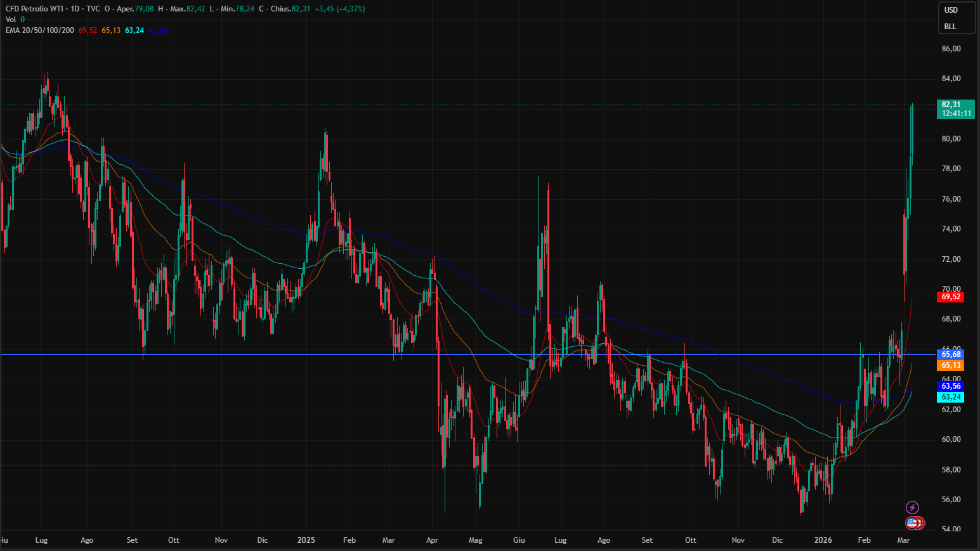The width and height of the screenshot is (980, 551).
Task: Open the USD currency selector
Action: click(951, 10)
